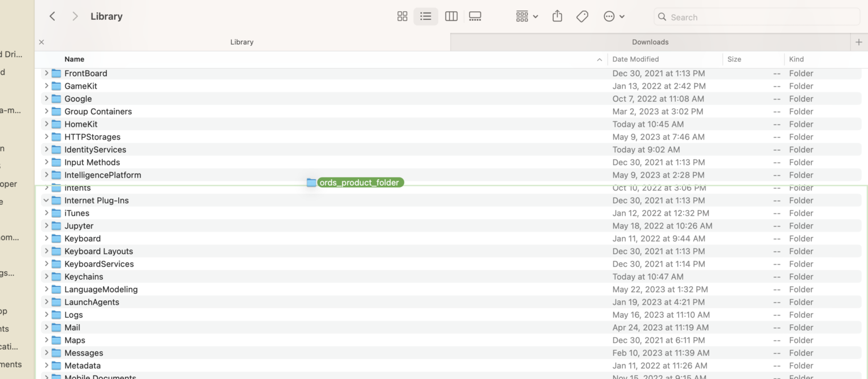Select list view mode

(426, 16)
